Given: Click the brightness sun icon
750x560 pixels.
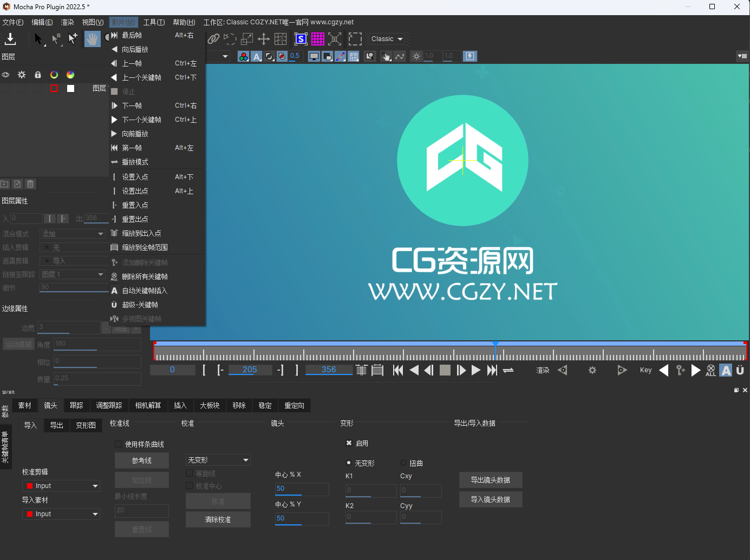Looking at the screenshot, I should 416,56.
